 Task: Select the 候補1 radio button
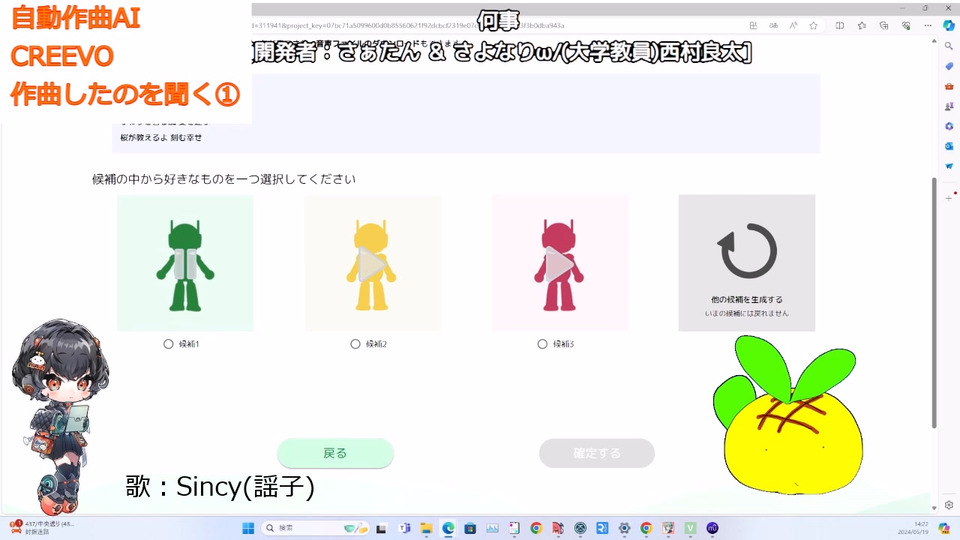click(x=168, y=344)
